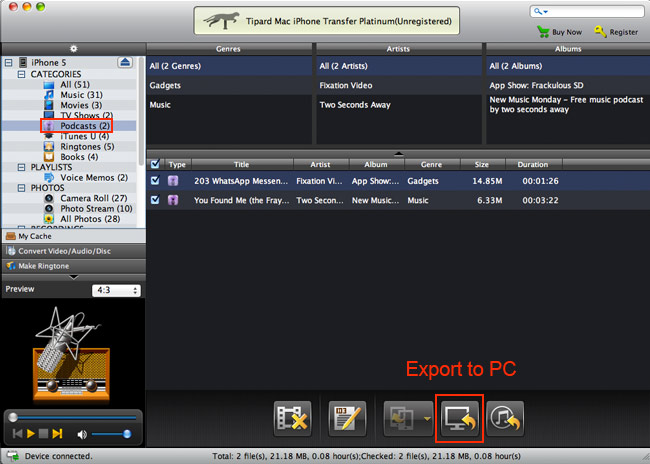Click the Register key icon
The image size is (650, 464).
600,31
